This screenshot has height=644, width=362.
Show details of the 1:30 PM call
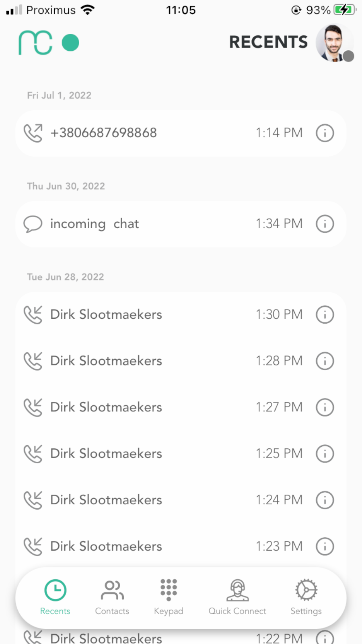[325, 314]
